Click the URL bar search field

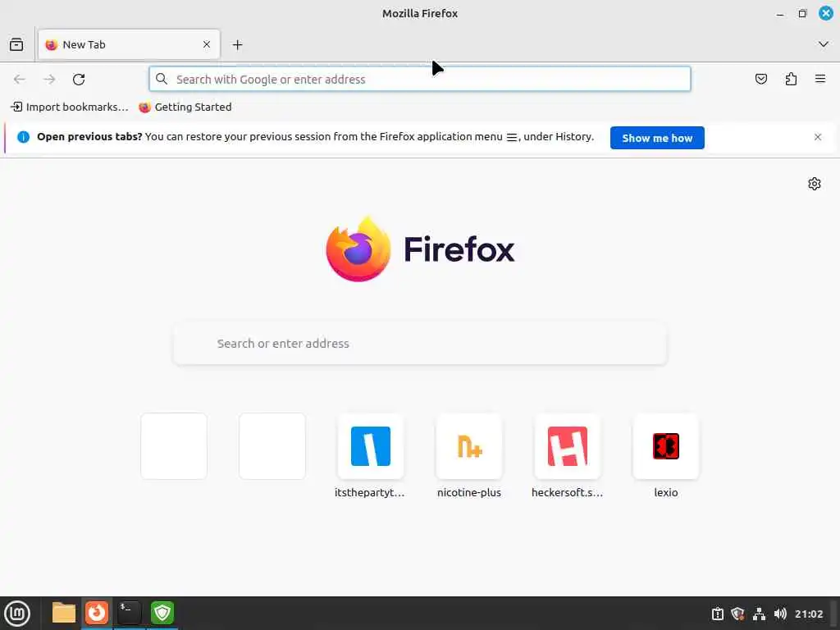[x=420, y=80]
